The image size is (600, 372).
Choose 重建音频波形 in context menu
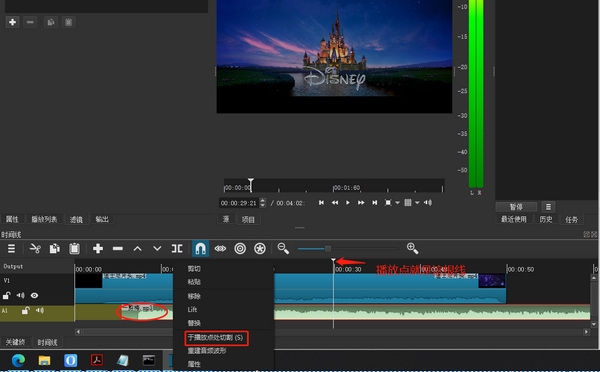coord(207,351)
